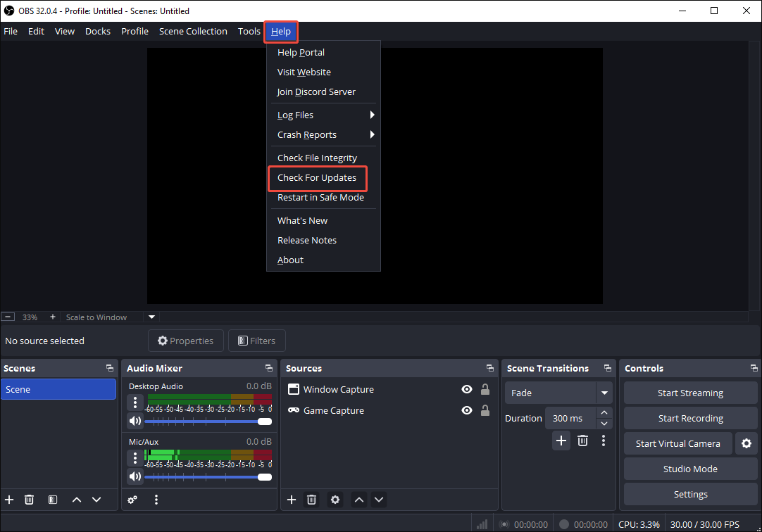Open the audio mixer settings gear icon
762x532 pixels.
pos(132,500)
